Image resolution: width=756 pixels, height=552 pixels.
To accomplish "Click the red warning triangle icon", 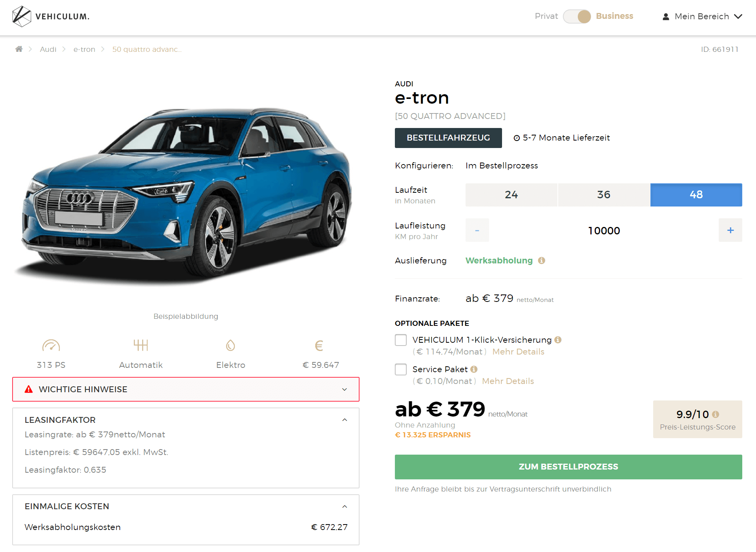I will pyautogui.click(x=29, y=389).
